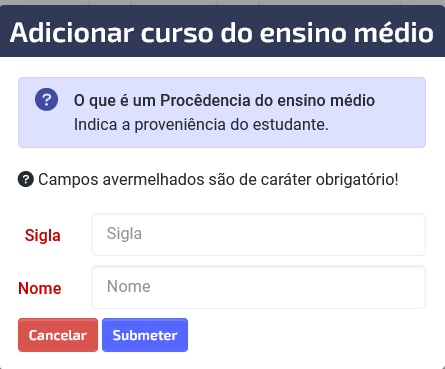Click the dimmed backdrop strip above the dialog
Screen dimensions: 445x369
click(222, 2)
